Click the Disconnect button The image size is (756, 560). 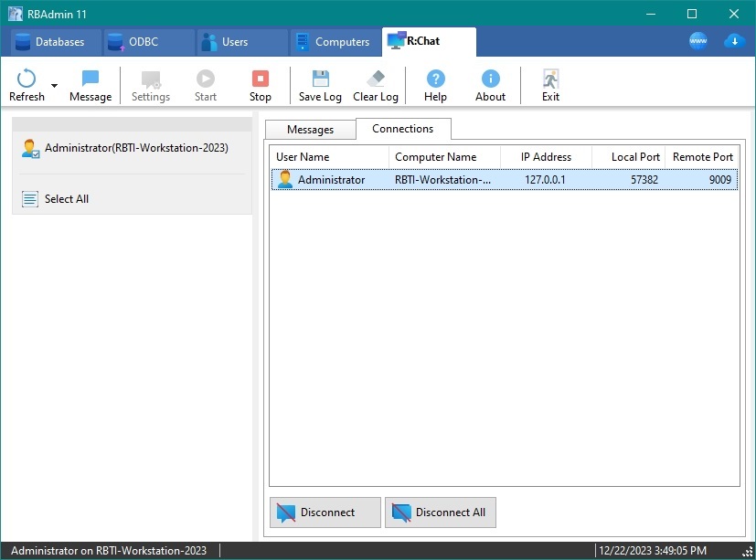tap(325, 512)
